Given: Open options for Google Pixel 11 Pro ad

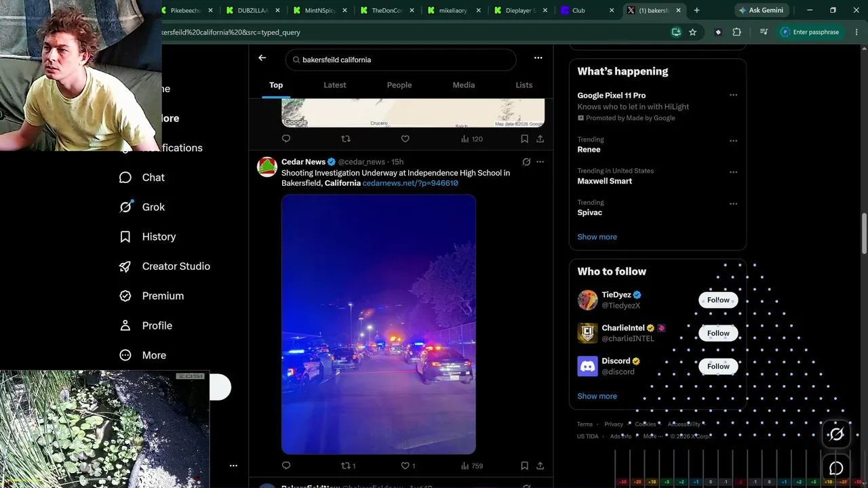Looking at the screenshot, I should pyautogui.click(x=733, y=96).
